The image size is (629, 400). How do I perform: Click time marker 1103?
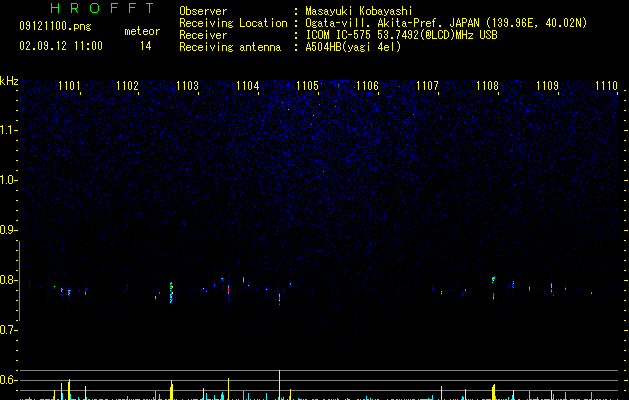(x=187, y=85)
